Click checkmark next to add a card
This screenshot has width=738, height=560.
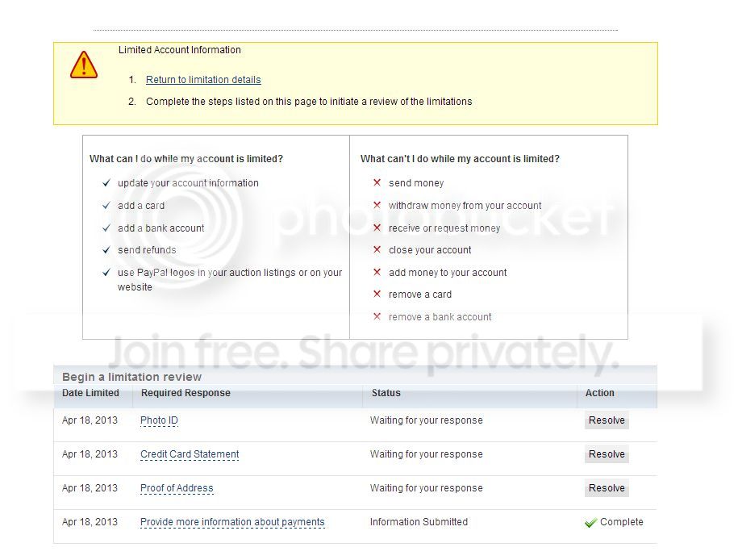(106, 205)
